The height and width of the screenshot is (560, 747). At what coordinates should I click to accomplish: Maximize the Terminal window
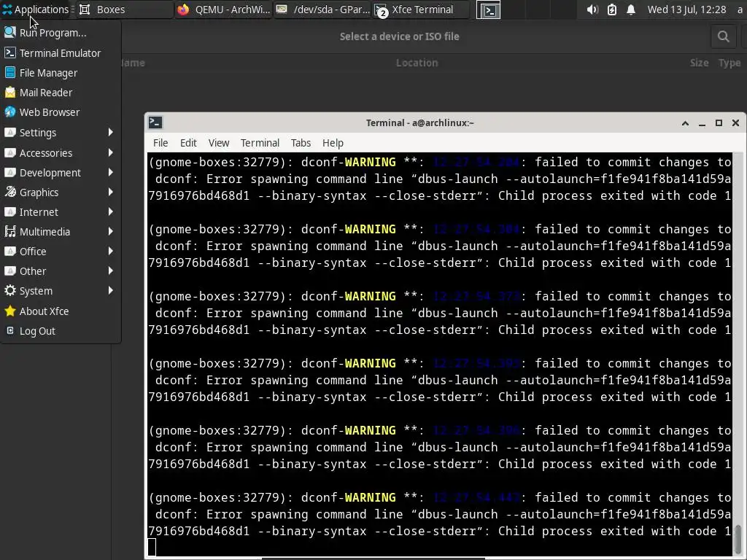[x=719, y=122]
